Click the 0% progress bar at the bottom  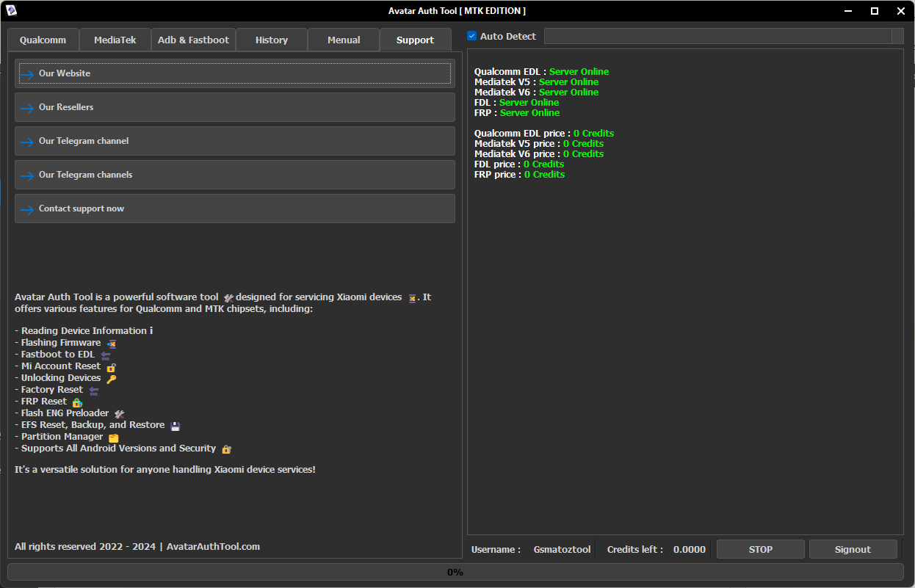[x=457, y=572]
